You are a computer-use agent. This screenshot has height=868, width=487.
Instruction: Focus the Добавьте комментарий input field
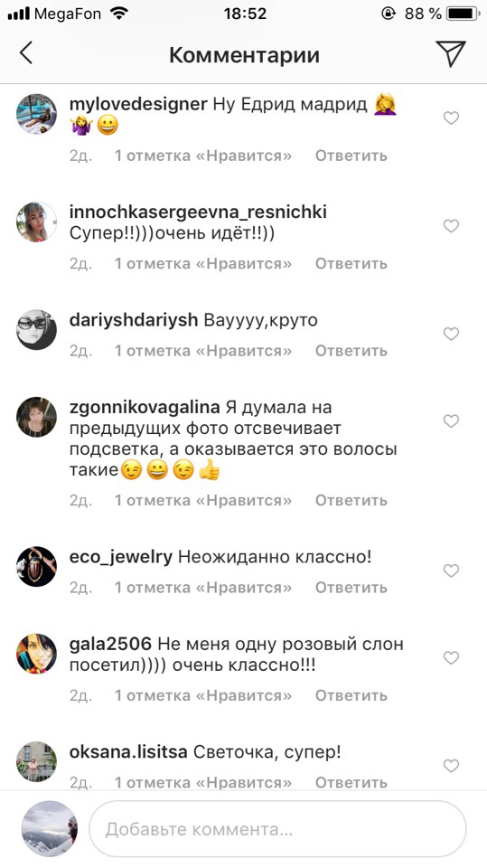[277, 829]
